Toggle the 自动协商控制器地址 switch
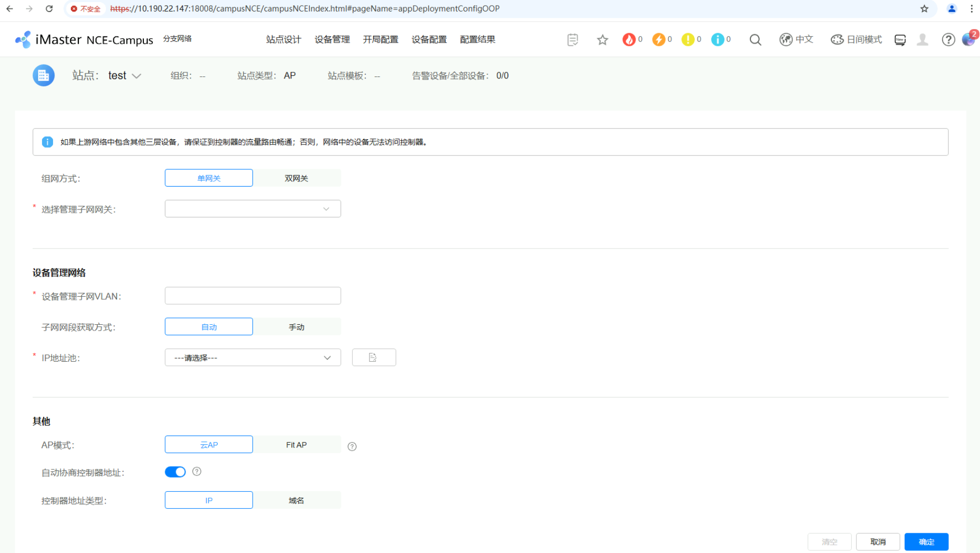This screenshot has height=553, width=980. point(175,472)
